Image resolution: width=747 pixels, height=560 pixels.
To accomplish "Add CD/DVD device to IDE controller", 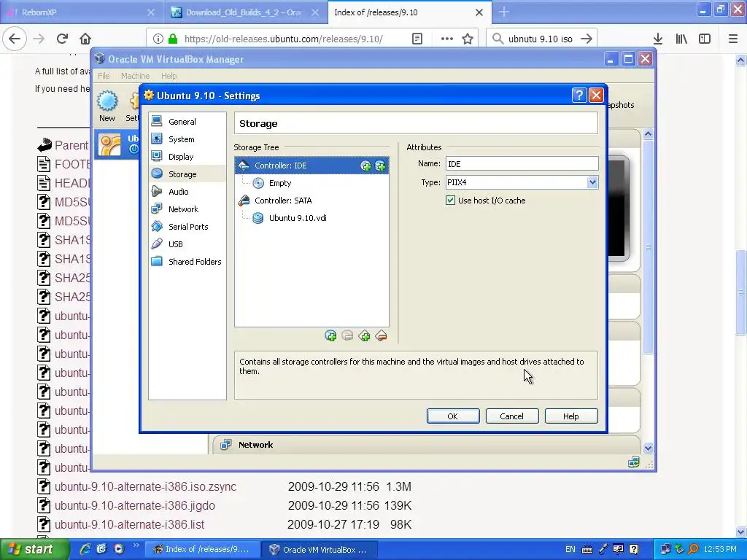I will click(x=365, y=166).
